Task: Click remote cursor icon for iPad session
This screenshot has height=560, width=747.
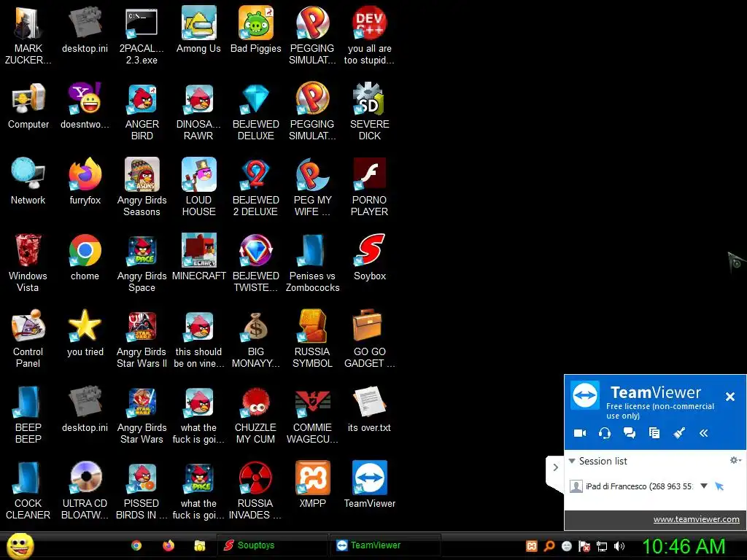Action: [x=719, y=486]
